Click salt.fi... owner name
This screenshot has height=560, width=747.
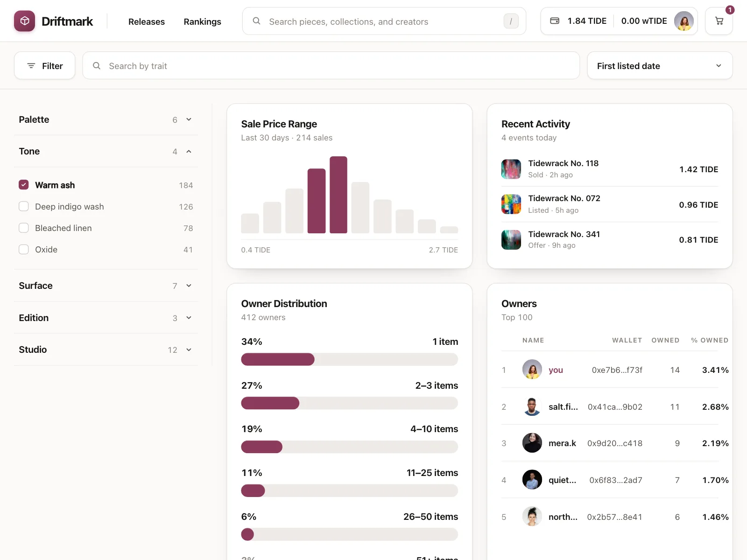pos(563,407)
